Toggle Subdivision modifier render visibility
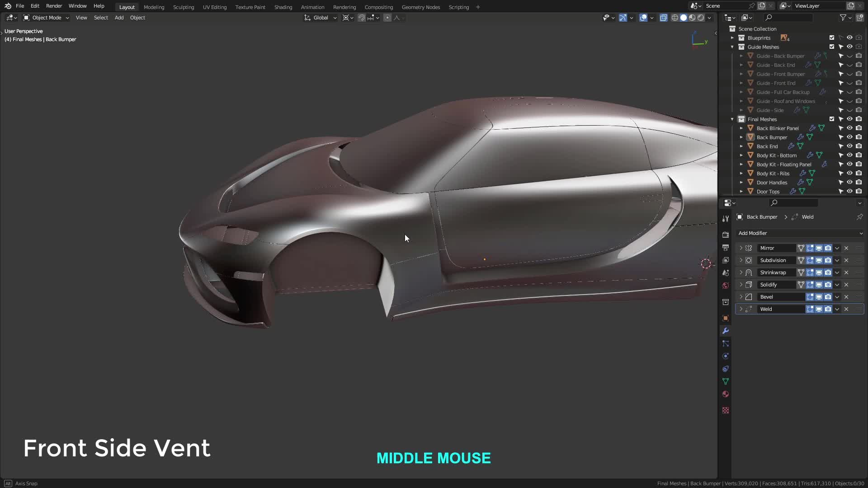Viewport: 868px width, 488px height. pyautogui.click(x=828, y=260)
